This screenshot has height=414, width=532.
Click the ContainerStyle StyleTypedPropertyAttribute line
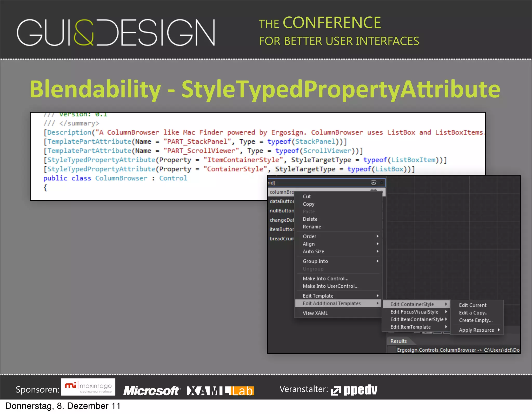click(229, 169)
